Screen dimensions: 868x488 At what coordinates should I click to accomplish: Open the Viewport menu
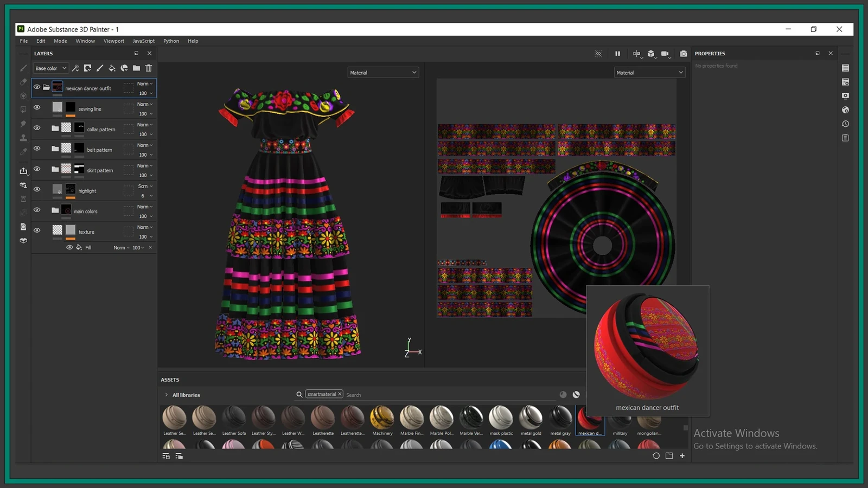click(x=114, y=41)
